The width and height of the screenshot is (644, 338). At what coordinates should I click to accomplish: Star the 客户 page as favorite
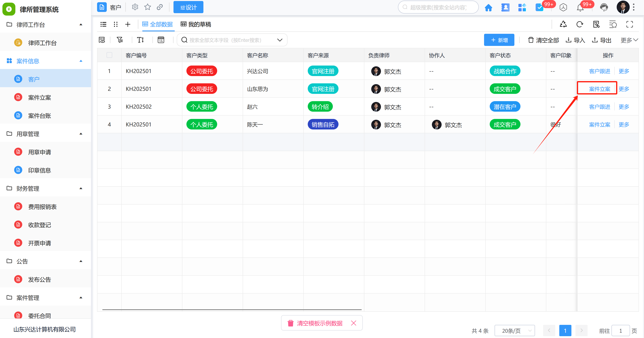click(x=147, y=7)
